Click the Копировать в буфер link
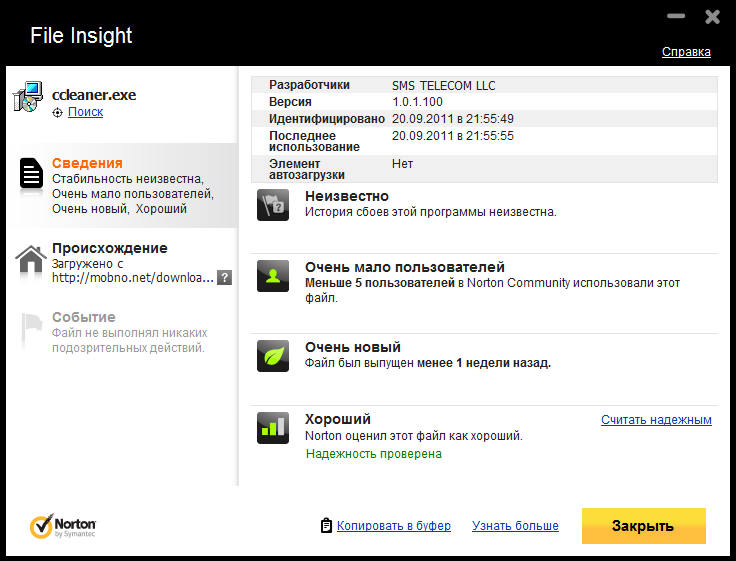The image size is (736, 561). 394,525
